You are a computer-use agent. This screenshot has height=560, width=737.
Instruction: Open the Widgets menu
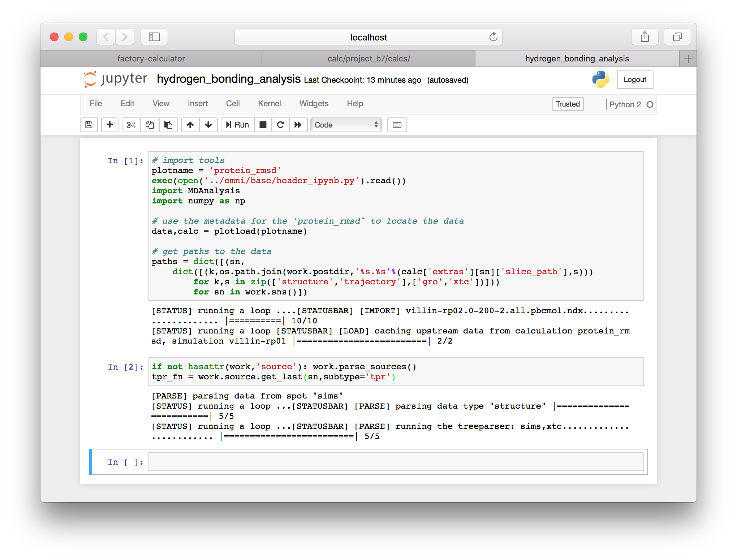[x=314, y=104]
